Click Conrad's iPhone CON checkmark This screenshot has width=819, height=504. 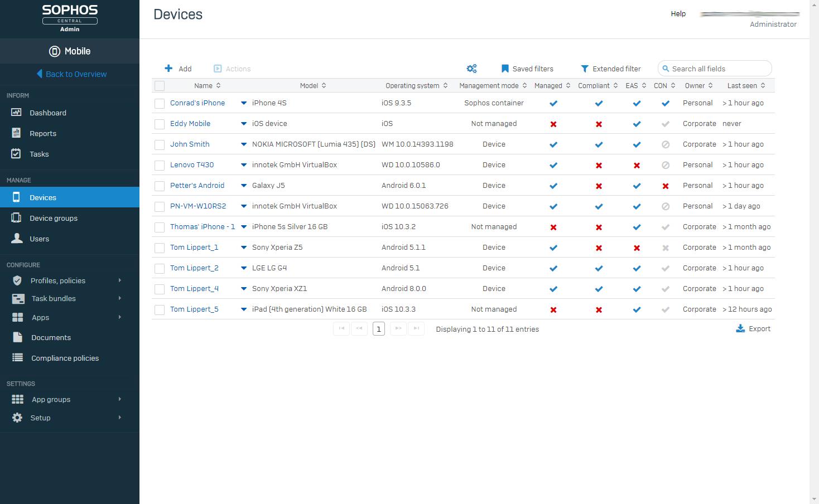click(x=666, y=103)
